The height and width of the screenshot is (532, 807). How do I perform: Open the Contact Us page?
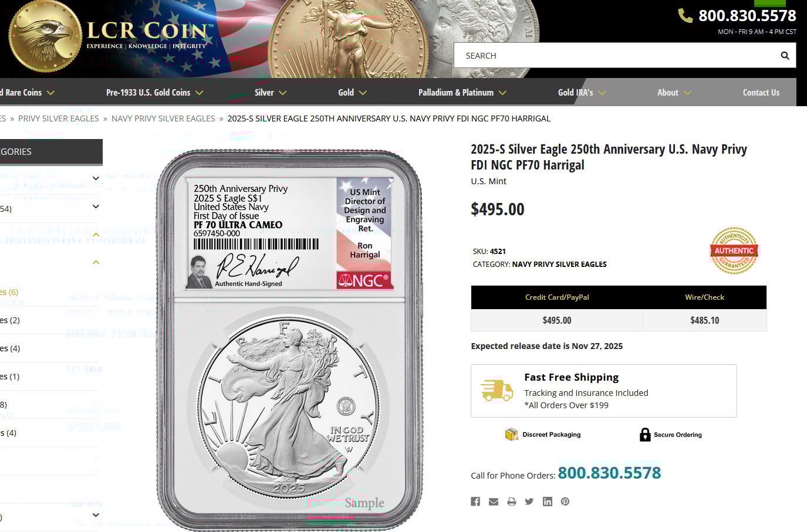(761, 93)
